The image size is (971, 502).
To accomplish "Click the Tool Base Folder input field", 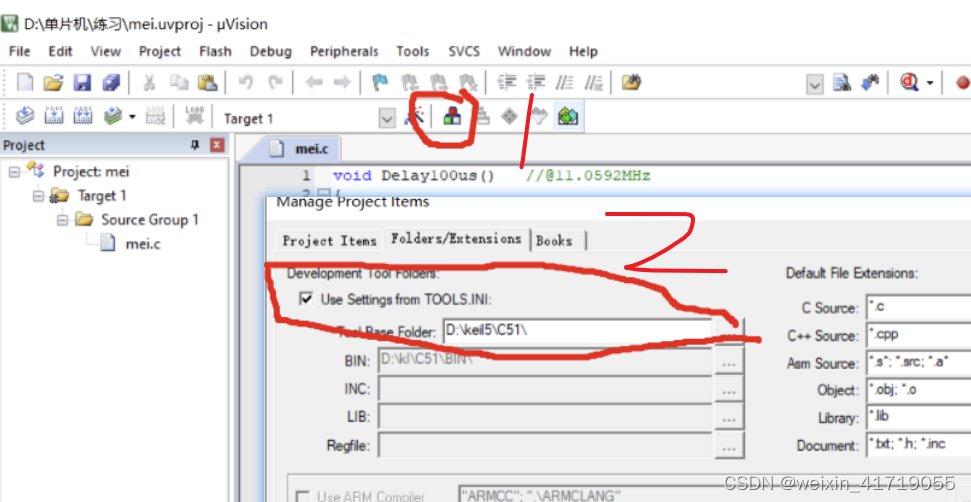I will [x=577, y=332].
